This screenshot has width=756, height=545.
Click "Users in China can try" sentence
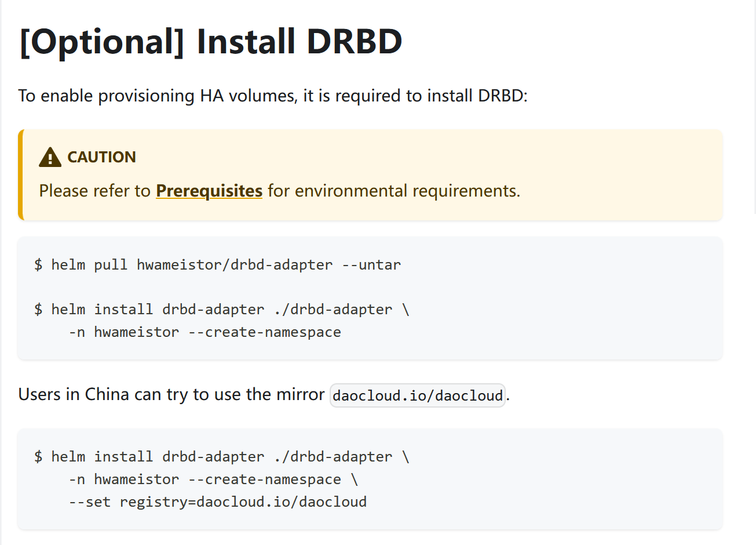pos(264,395)
